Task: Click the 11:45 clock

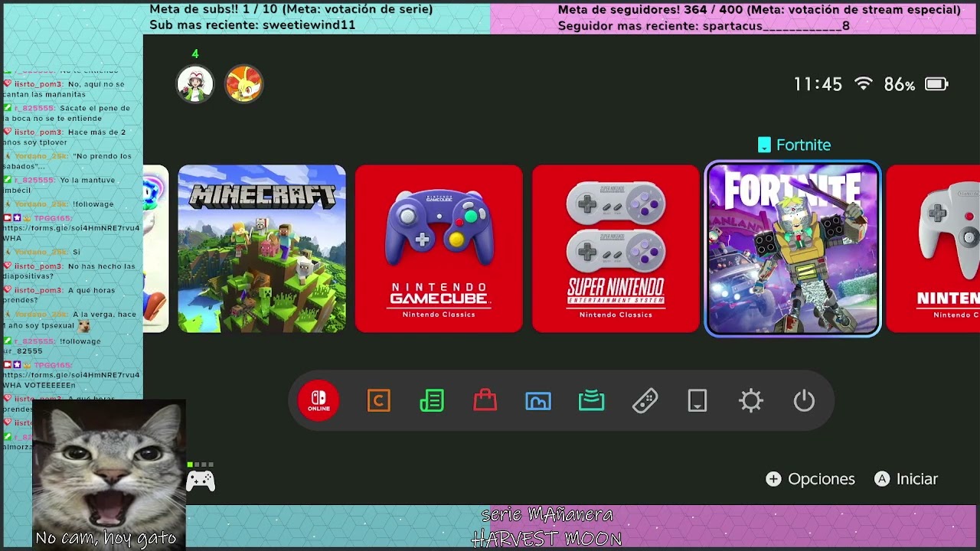Action: 818,84
